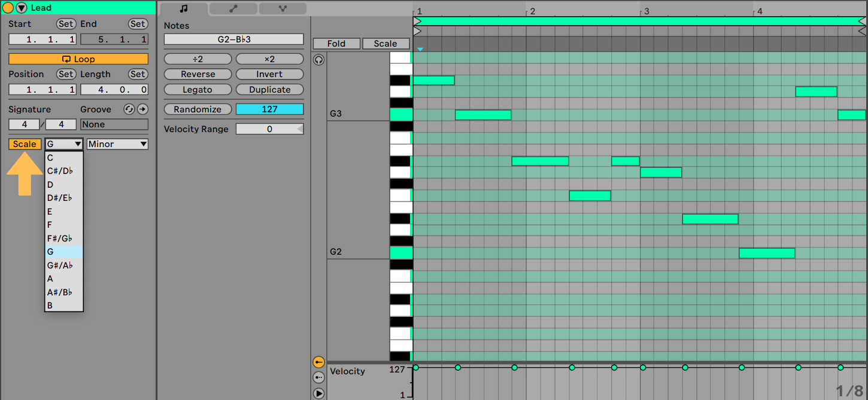Click the bar 3 marker in ruler
This screenshot has width=868, height=400.
coord(647,11)
